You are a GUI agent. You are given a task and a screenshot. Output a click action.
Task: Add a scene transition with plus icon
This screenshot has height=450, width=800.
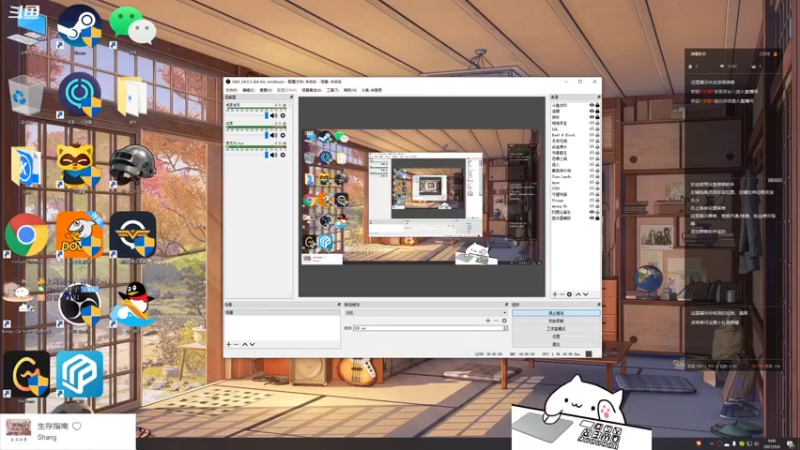tap(488, 321)
